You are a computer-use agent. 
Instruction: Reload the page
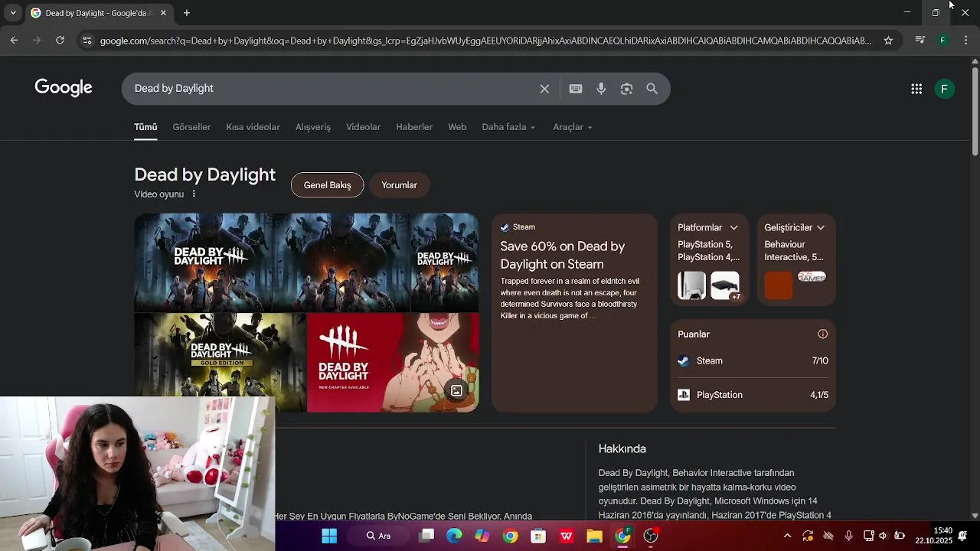coord(60,41)
